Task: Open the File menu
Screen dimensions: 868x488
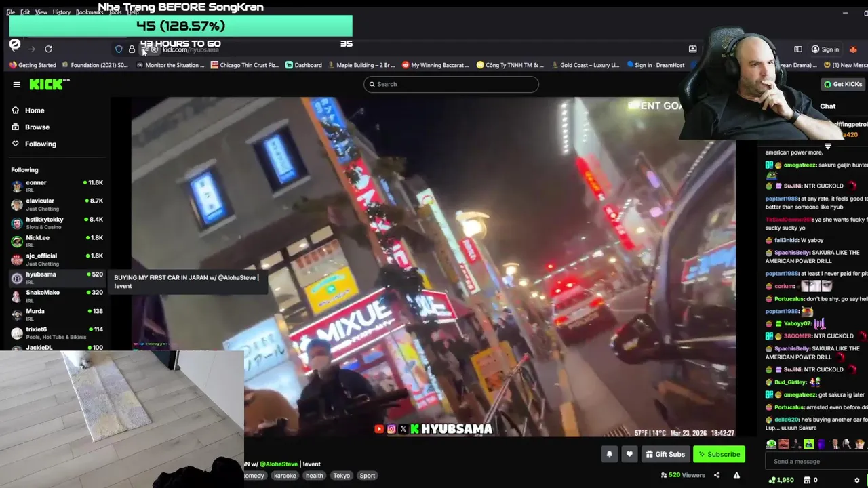Action: pos(11,12)
